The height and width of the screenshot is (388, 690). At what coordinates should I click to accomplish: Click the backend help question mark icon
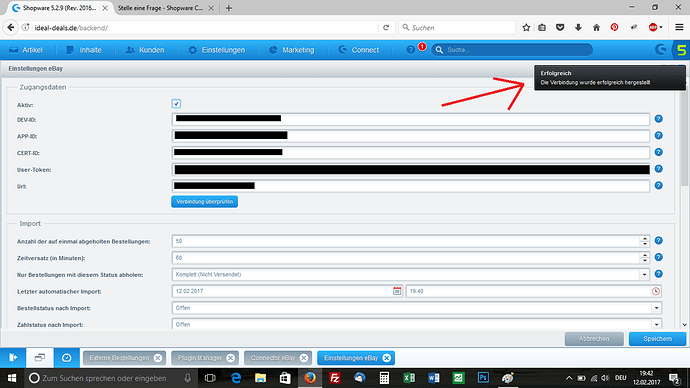(411, 50)
